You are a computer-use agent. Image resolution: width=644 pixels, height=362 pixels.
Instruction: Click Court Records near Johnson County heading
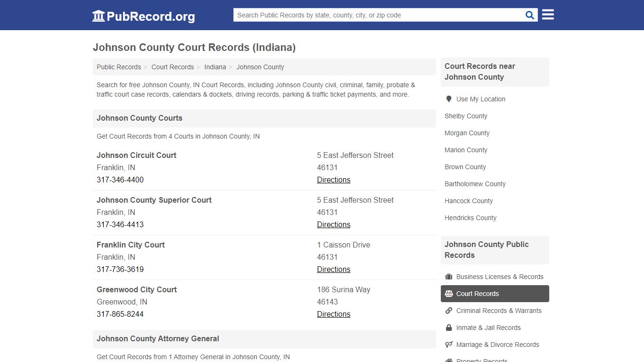pos(480,72)
